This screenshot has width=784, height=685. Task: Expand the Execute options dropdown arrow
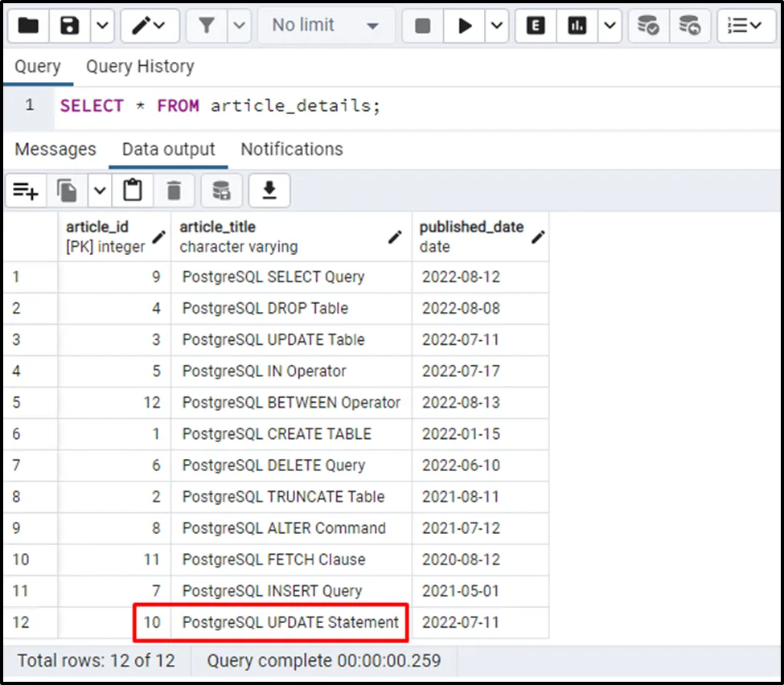pos(497,26)
